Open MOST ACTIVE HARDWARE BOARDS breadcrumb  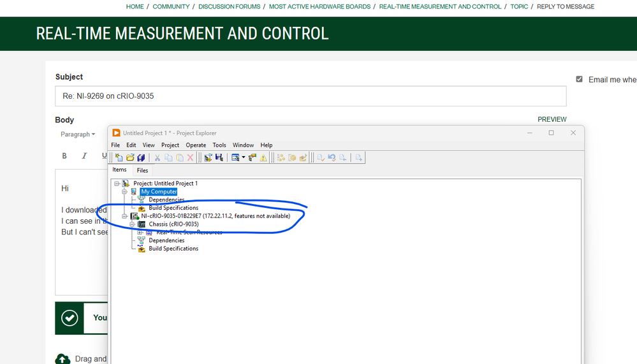319,6
